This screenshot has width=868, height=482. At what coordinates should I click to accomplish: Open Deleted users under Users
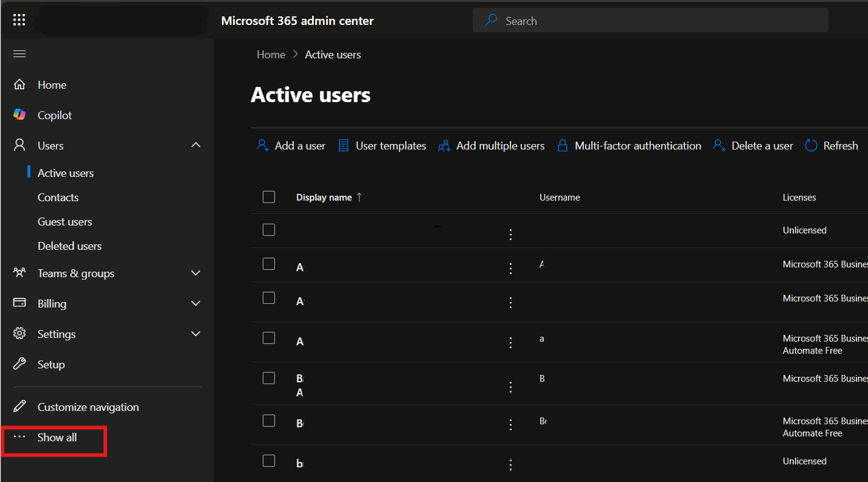coord(69,246)
